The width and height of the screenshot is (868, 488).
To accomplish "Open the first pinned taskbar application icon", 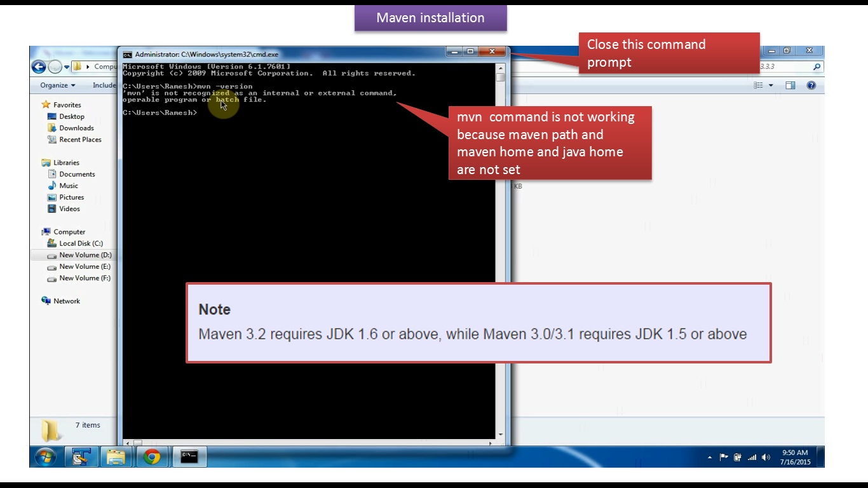I will coord(81,456).
